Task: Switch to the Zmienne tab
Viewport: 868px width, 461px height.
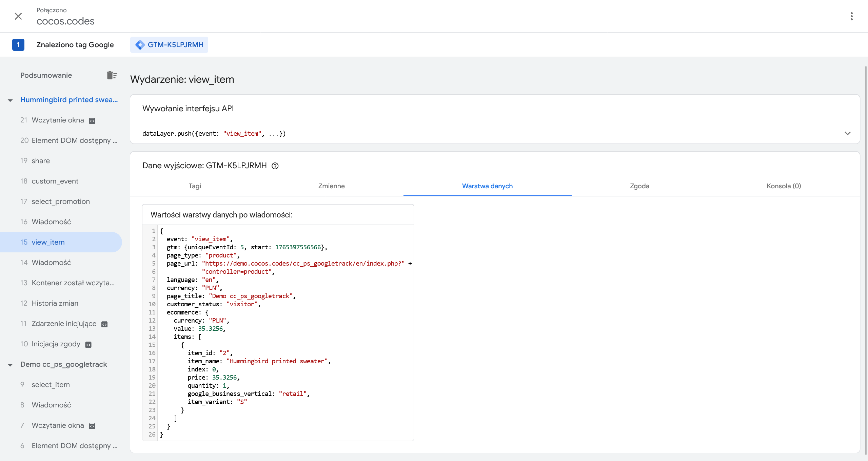Action: point(331,186)
